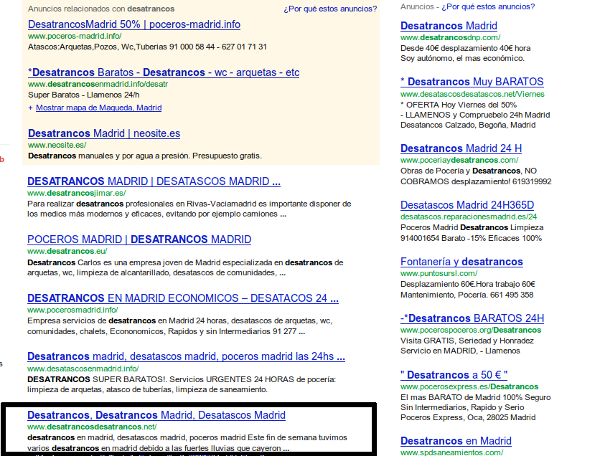Click the URL www.desatrancosdnp.com/
The image size is (600, 456).
pyautogui.click(x=450, y=37)
